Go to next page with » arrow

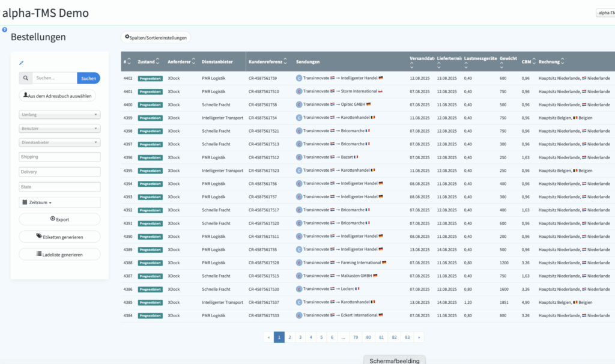(419, 338)
